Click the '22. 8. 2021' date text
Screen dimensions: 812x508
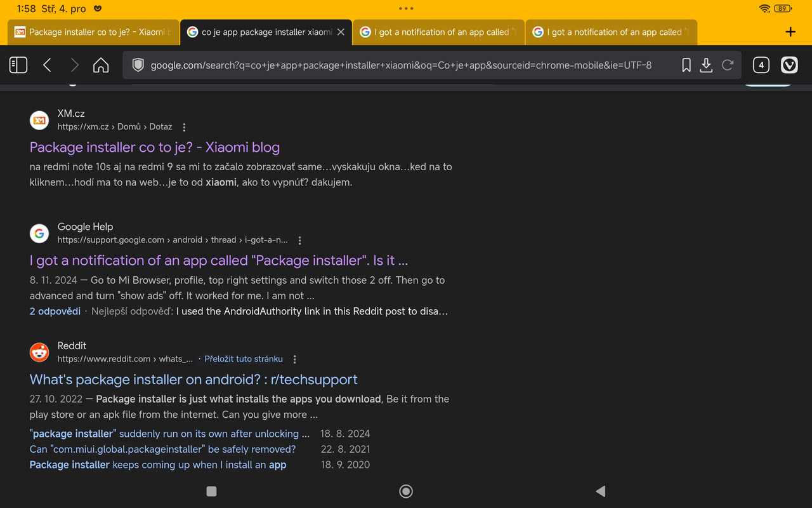pyautogui.click(x=345, y=449)
